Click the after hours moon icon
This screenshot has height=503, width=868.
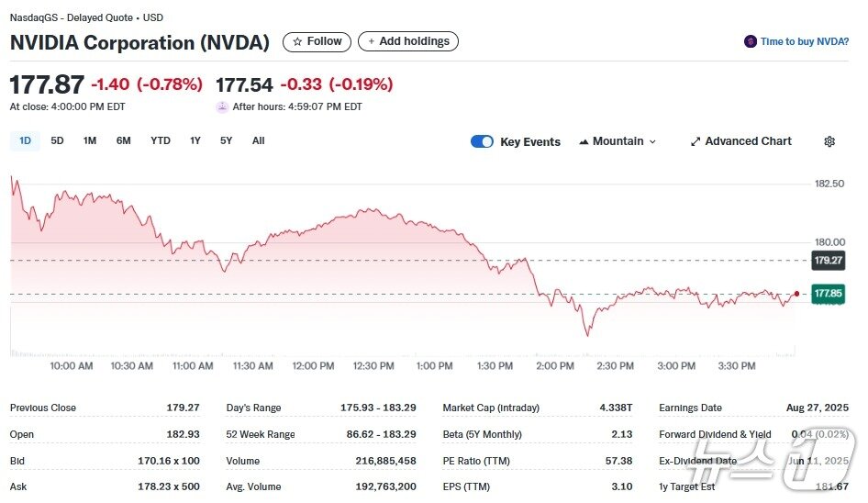point(222,107)
